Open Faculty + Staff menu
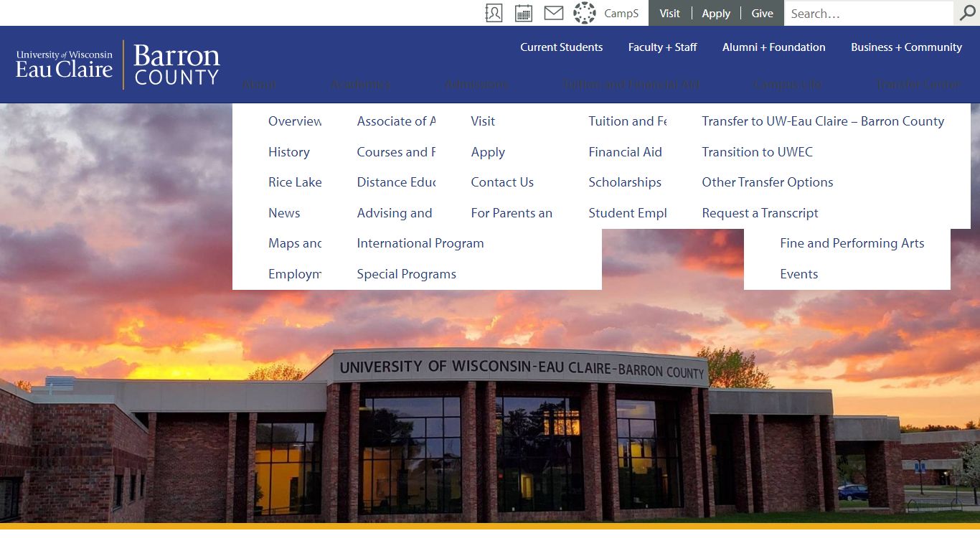The image size is (980, 551). click(x=662, y=47)
